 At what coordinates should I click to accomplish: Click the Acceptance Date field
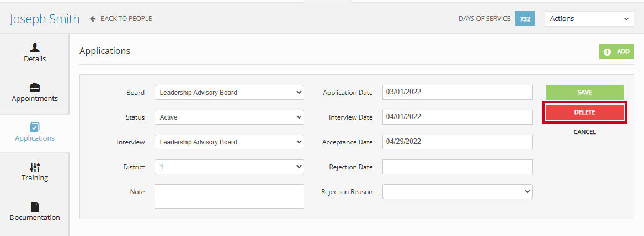click(x=457, y=142)
